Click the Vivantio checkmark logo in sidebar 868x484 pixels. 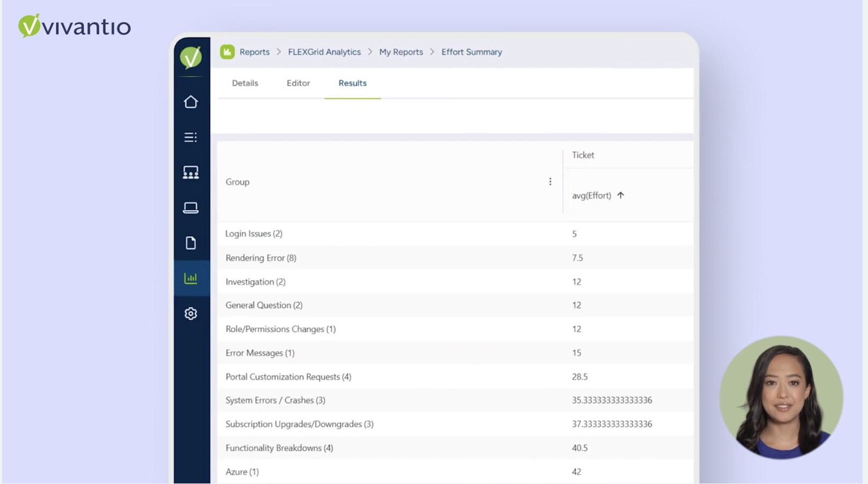click(191, 57)
